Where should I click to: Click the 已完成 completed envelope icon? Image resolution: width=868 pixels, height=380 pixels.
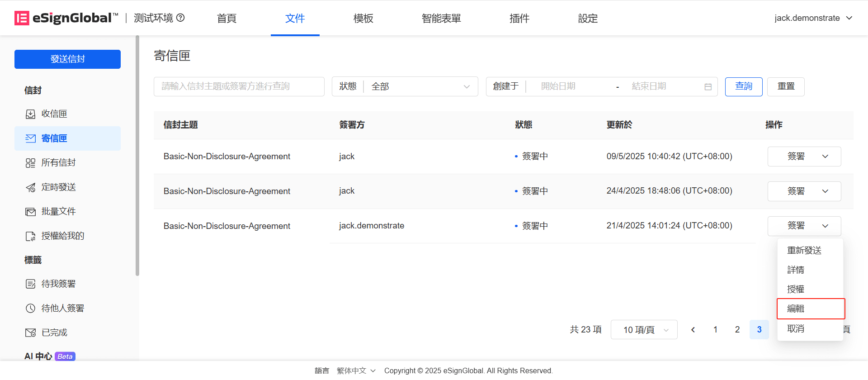pos(30,333)
